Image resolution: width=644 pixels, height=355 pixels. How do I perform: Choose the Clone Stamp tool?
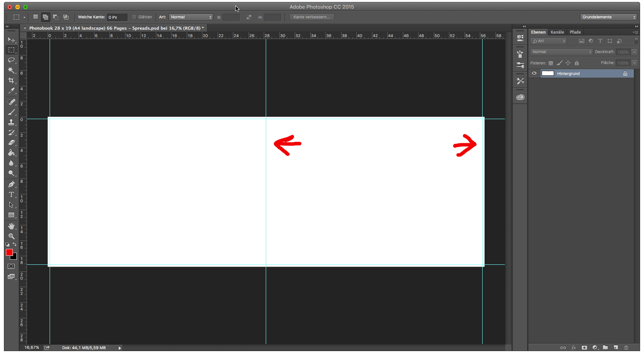11,122
